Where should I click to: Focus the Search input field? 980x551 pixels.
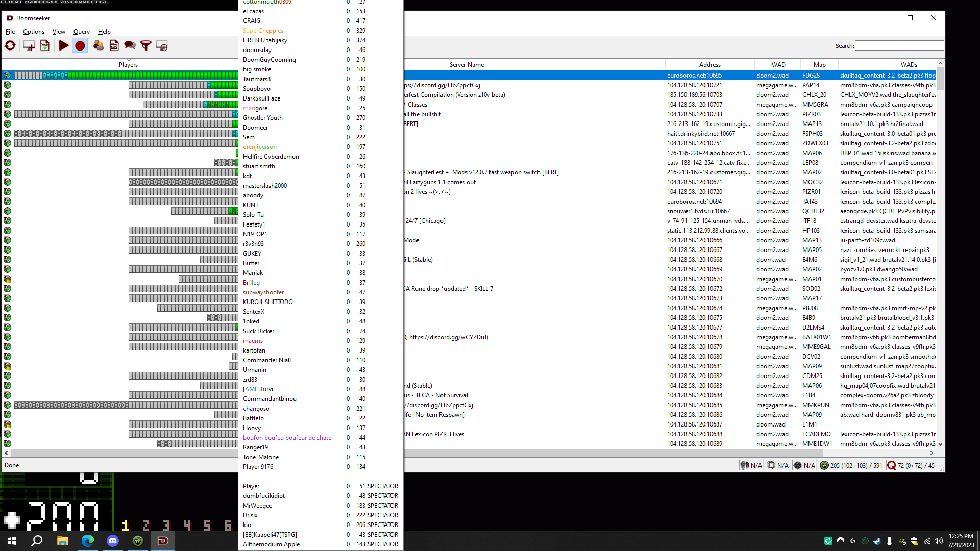[x=899, y=46]
